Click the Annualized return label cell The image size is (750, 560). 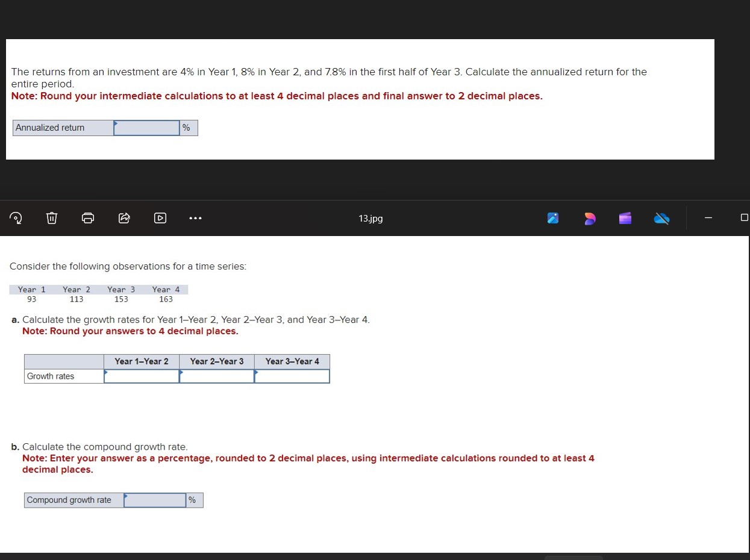coord(63,128)
